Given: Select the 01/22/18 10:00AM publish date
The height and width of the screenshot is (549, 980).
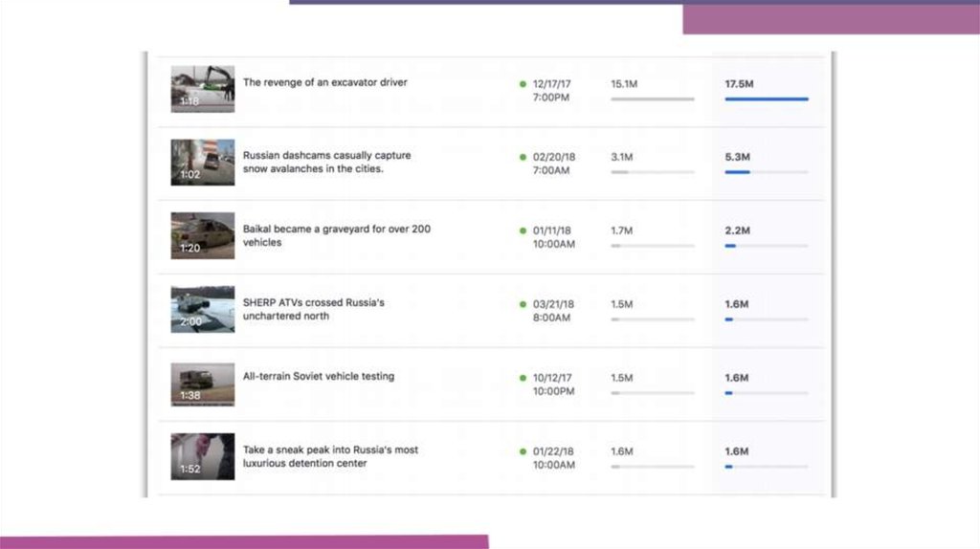Looking at the screenshot, I should [x=553, y=458].
